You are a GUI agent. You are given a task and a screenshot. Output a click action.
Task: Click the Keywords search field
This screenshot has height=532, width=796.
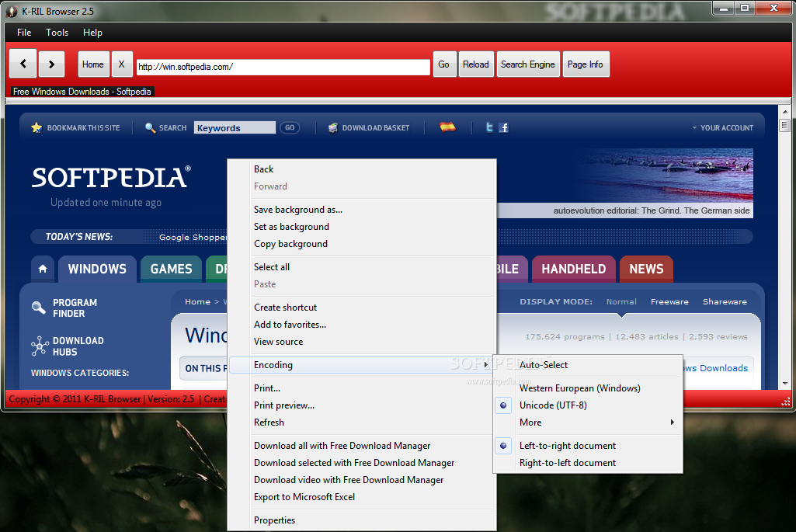pos(235,128)
